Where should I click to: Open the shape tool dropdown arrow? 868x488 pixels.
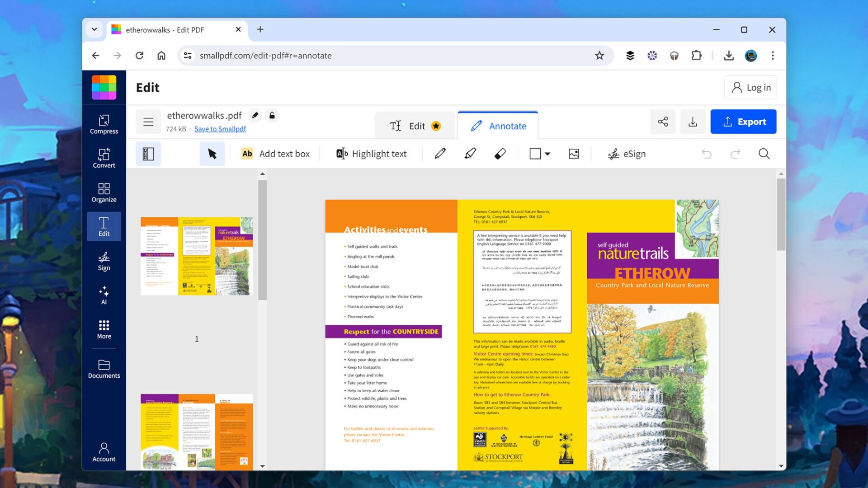click(x=547, y=154)
